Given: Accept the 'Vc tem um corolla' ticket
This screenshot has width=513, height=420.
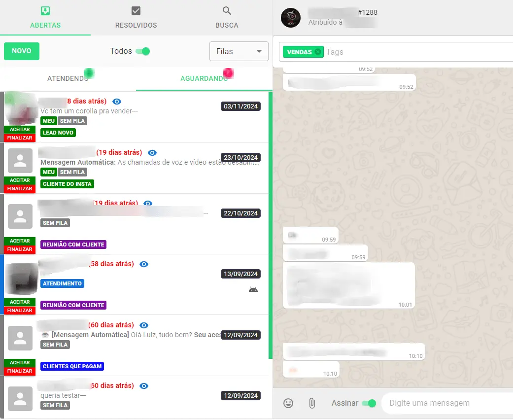Looking at the screenshot, I should tap(20, 130).
